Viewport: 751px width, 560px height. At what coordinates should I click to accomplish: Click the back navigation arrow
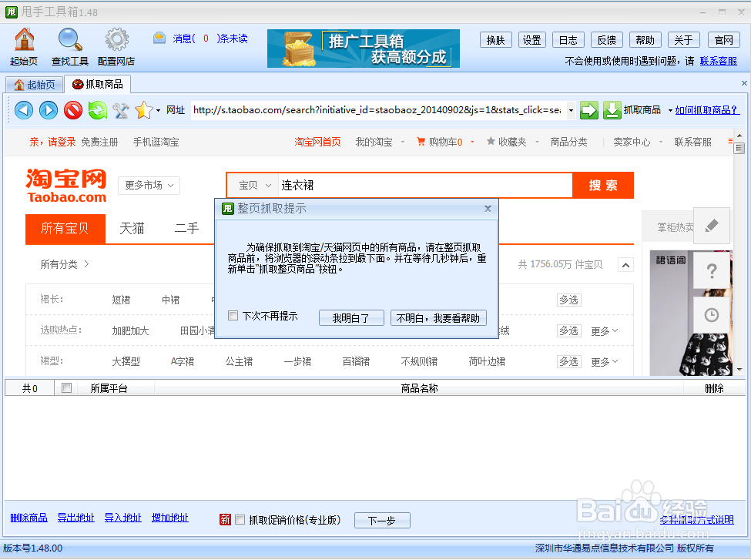coord(24,110)
